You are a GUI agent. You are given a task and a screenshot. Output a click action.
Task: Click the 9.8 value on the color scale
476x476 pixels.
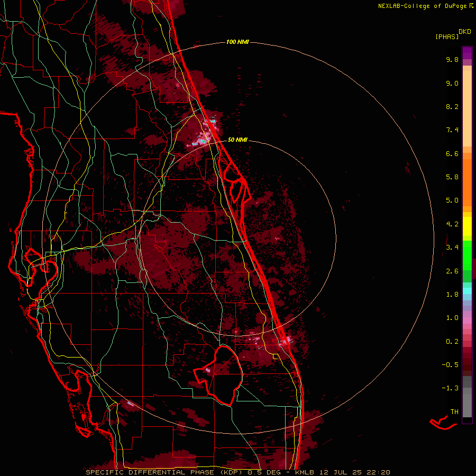click(452, 59)
